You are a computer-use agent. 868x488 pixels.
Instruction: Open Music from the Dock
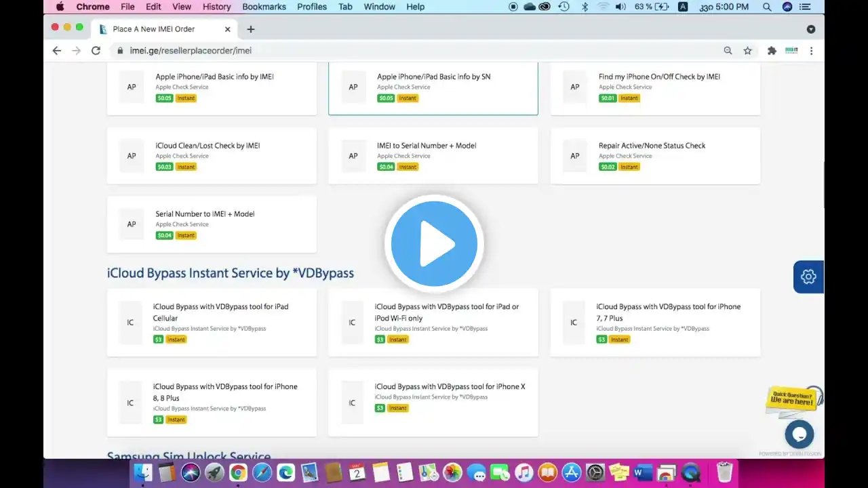(524, 472)
